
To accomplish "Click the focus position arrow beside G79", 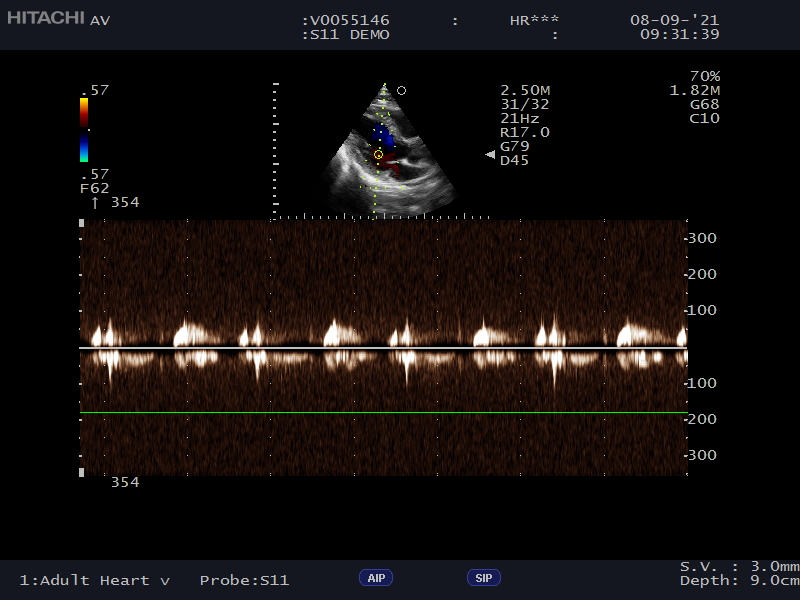I will coord(490,154).
